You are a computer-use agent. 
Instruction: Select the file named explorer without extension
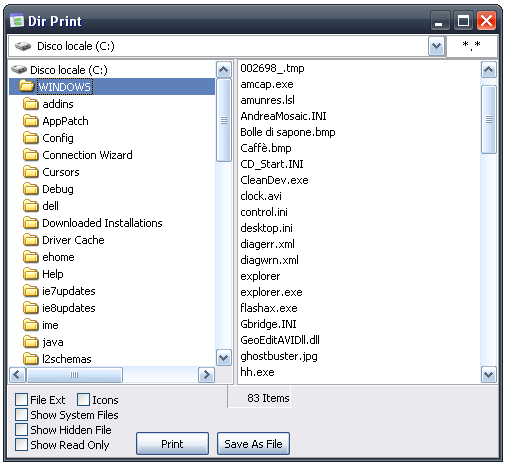click(260, 276)
